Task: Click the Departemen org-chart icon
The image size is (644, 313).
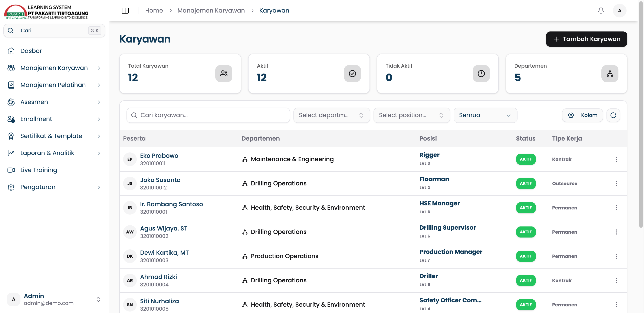Action: [610, 73]
